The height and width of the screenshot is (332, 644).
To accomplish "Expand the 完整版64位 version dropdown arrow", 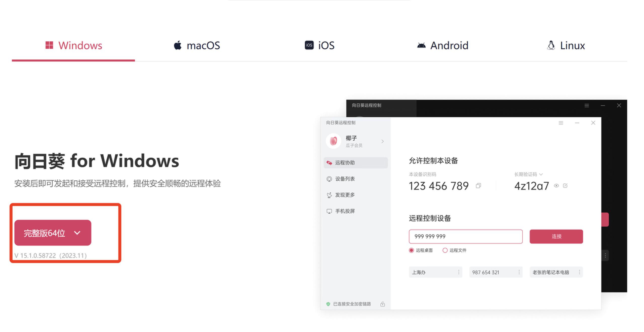I will tap(77, 233).
